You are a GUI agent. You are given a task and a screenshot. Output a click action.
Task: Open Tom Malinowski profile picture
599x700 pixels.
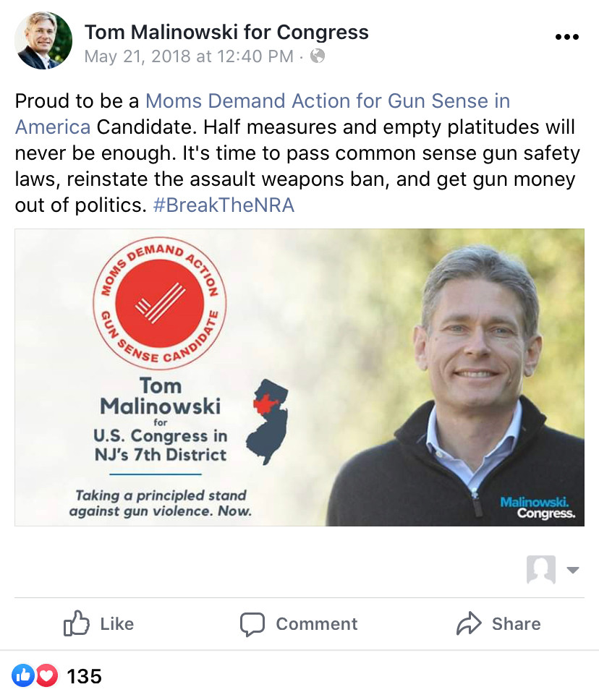tap(43, 40)
